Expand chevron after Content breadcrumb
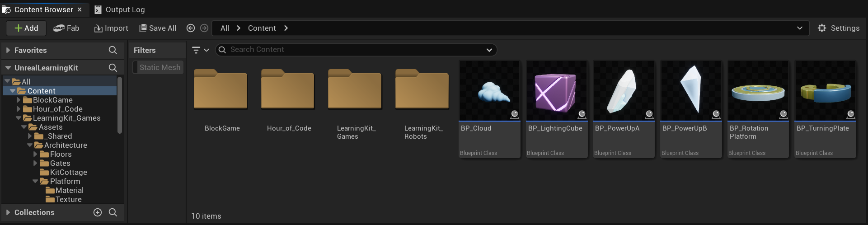The image size is (868, 225). [286, 28]
